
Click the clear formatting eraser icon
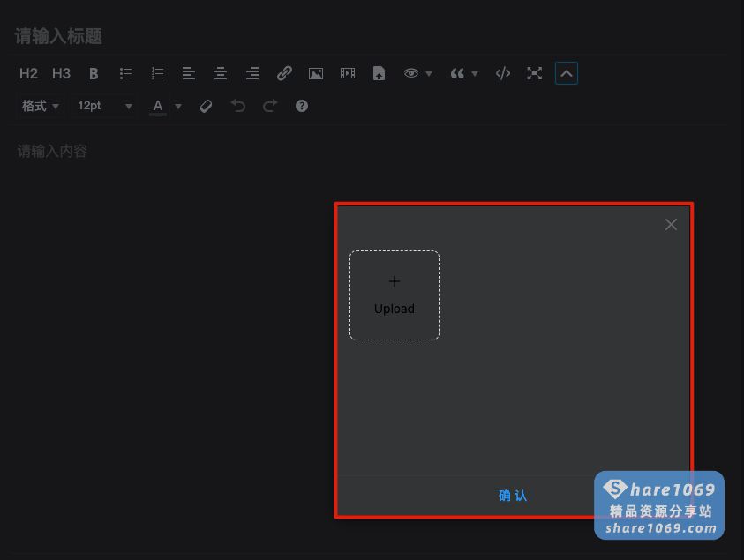206,106
